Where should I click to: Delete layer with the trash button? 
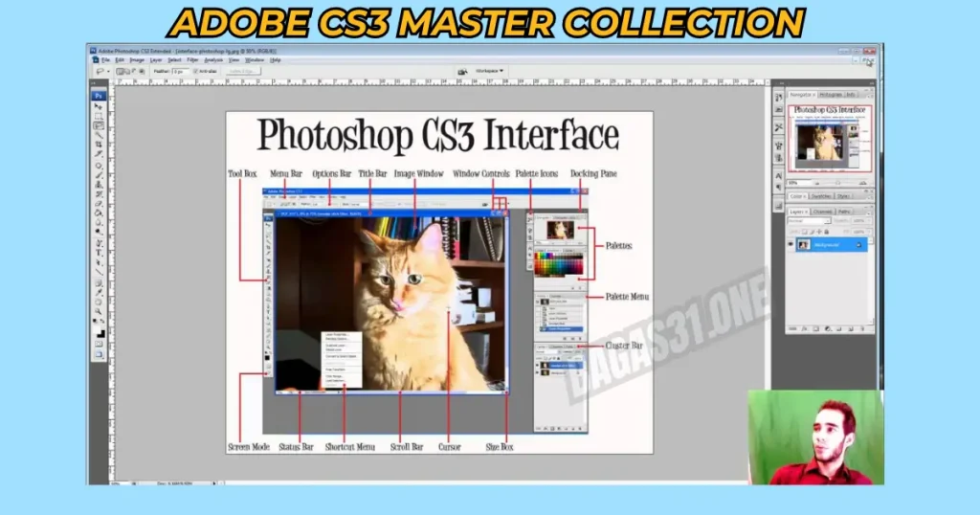(862, 328)
